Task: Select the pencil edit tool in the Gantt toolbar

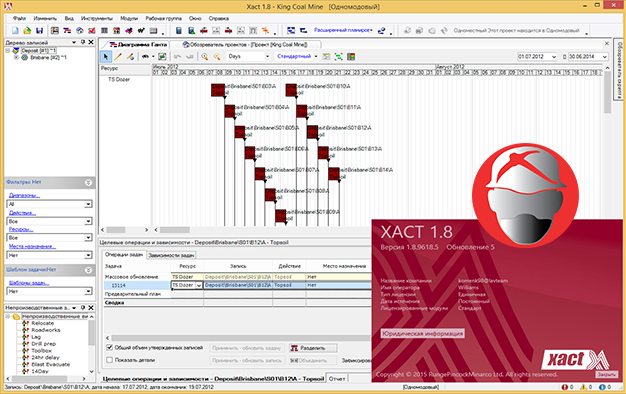Action: tap(130, 57)
